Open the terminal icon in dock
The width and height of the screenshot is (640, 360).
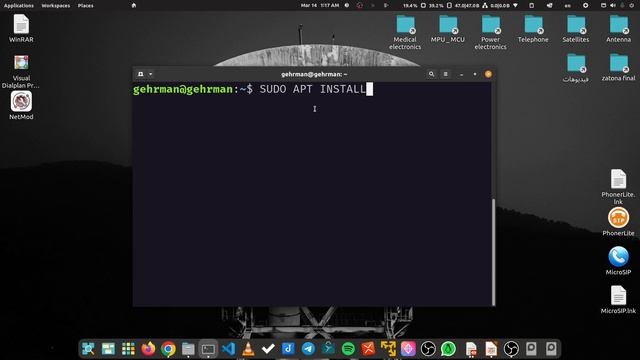pyautogui.click(x=208, y=349)
